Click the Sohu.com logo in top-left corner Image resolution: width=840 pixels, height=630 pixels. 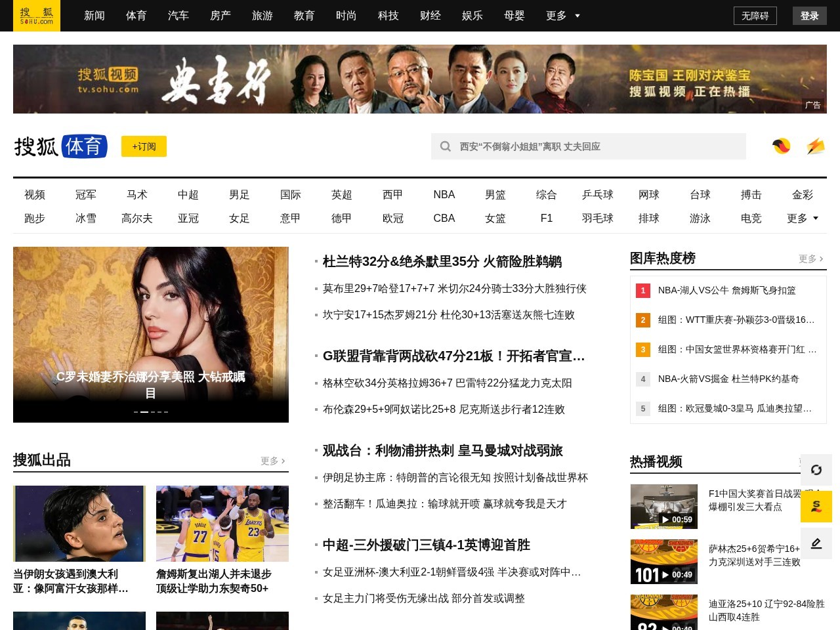click(x=36, y=16)
